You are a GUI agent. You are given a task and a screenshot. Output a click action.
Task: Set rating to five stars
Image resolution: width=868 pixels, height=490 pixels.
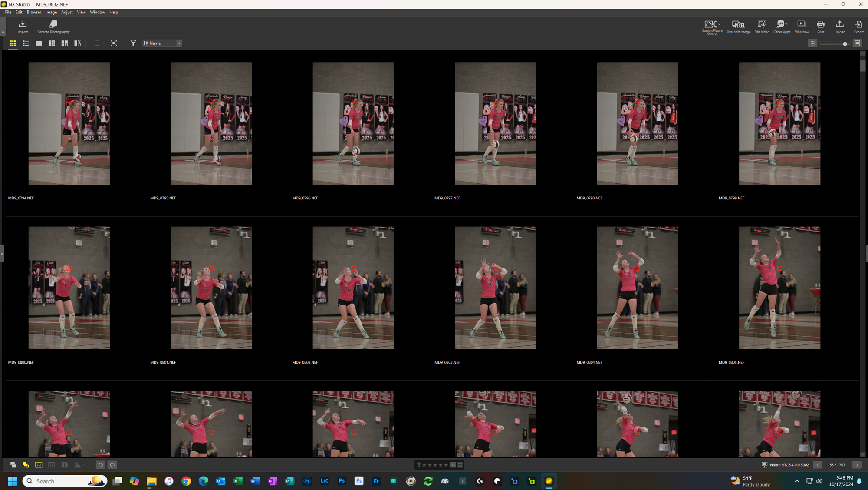point(446,465)
